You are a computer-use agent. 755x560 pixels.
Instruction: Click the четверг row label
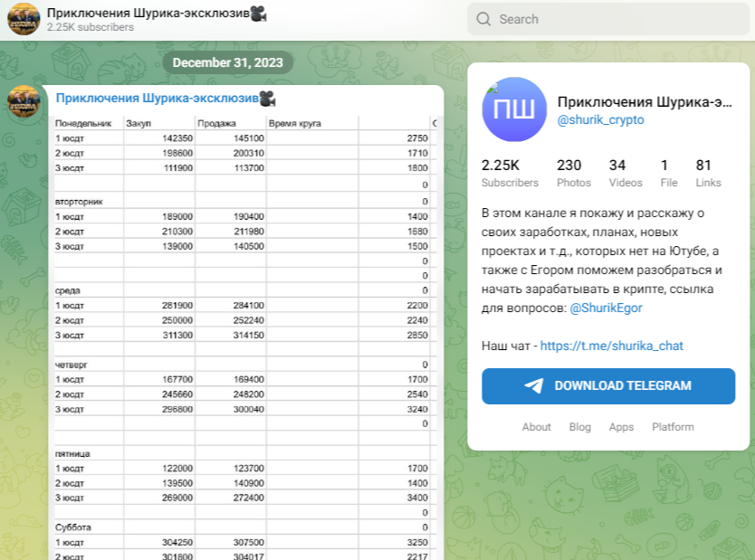(72, 365)
